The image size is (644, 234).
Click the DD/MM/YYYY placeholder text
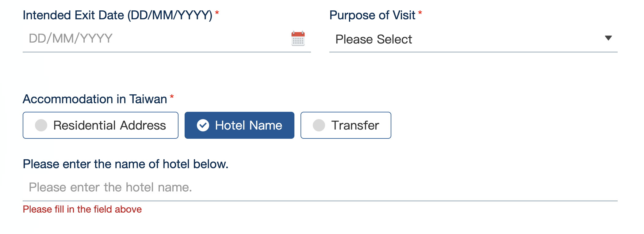71,39
